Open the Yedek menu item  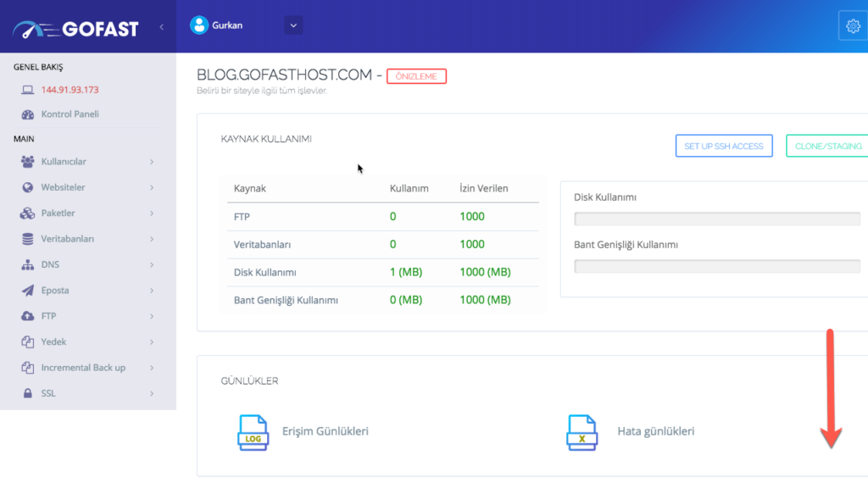point(85,341)
